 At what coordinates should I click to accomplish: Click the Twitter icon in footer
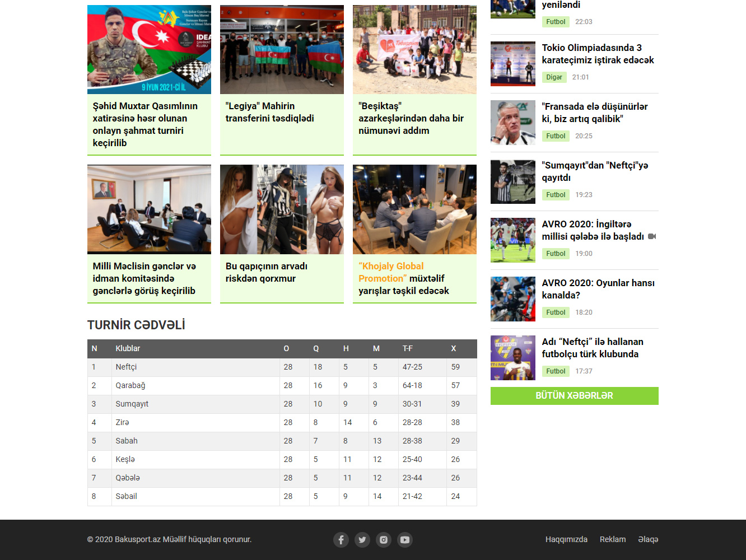(362, 540)
